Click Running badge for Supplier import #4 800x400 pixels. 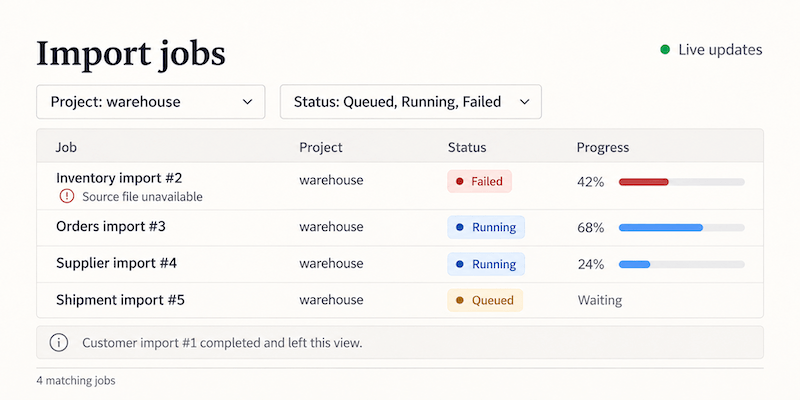[486, 264]
